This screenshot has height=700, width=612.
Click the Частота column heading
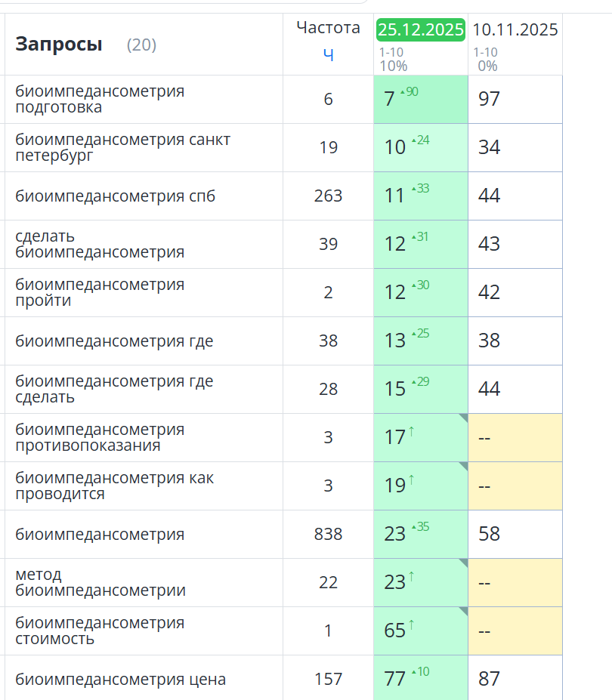328,28
